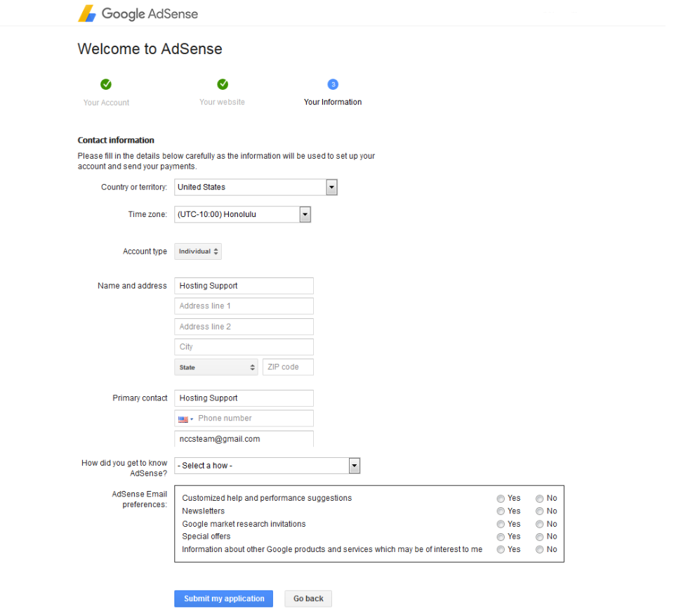
Task: Click the ZIP code field
Action: 289,367
